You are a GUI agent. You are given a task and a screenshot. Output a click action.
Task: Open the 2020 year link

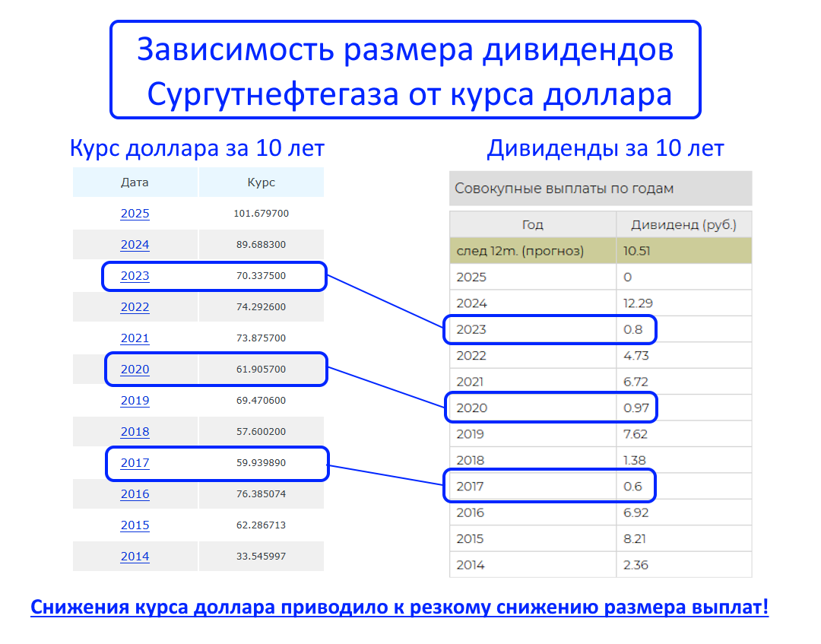click(x=135, y=369)
